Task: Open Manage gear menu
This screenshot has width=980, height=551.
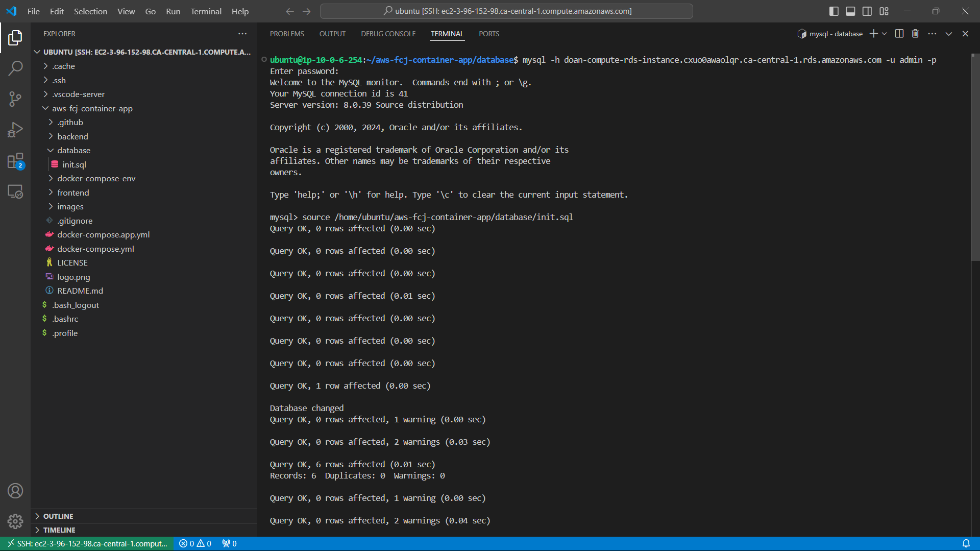Action: click(15, 521)
